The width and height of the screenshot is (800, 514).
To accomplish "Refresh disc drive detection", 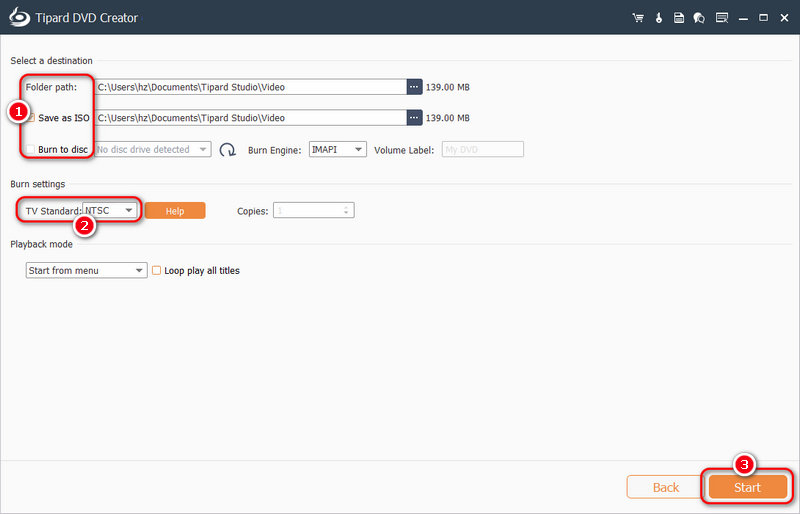I will pyautogui.click(x=227, y=150).
